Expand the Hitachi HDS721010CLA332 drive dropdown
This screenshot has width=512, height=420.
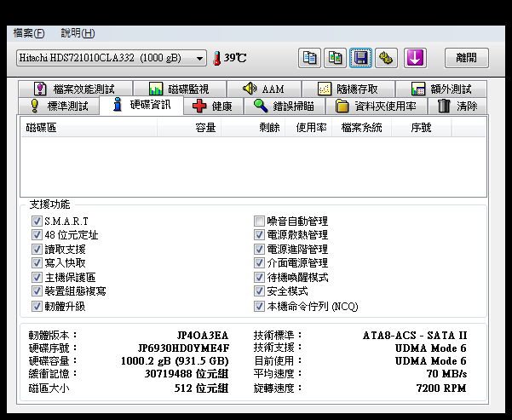[112, 58]
